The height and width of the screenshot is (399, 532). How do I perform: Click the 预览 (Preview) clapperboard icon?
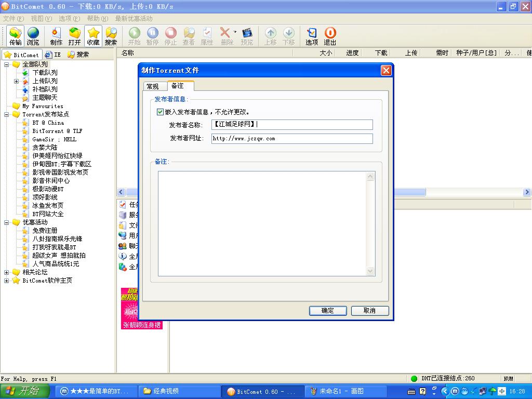pyautogui.click(x=247, y=36)
